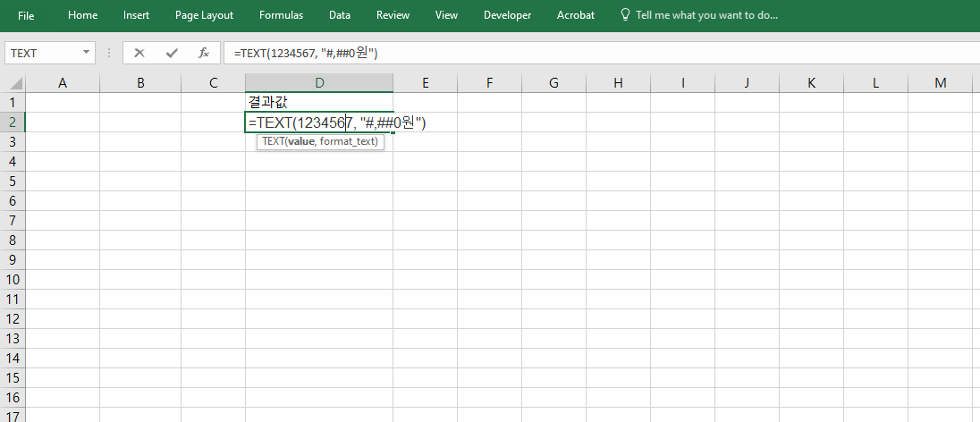The width and height of the screenshot is (980, 422).
Task: Open Insert Function fx dialog
Action: [204, 53]
